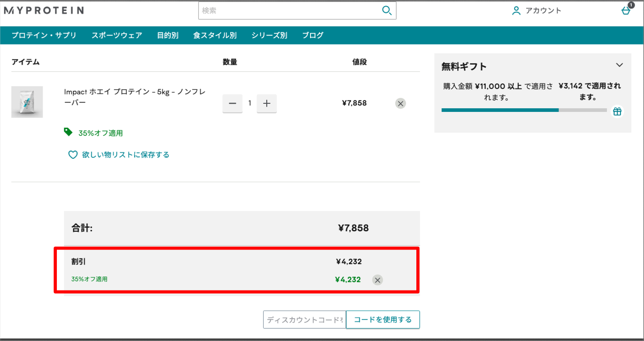
Task: Open シリーズ別 menu
Action: point(269,35)
